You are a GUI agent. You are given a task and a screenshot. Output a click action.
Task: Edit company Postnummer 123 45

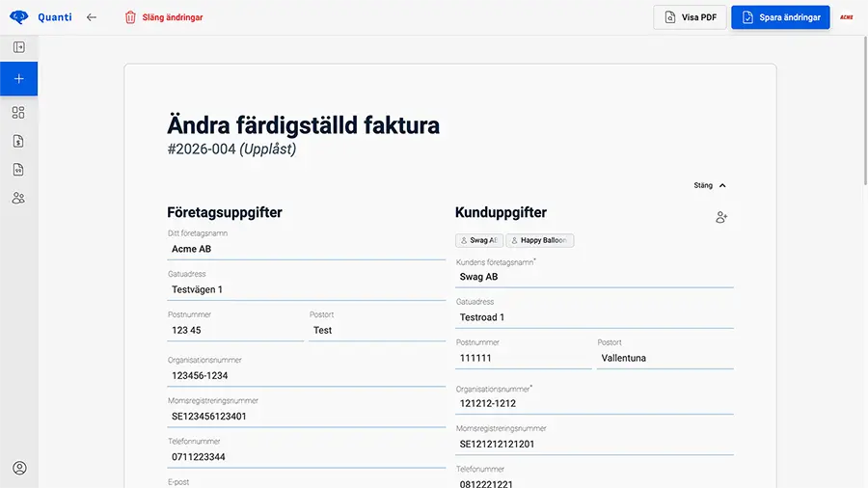point(235,330)
